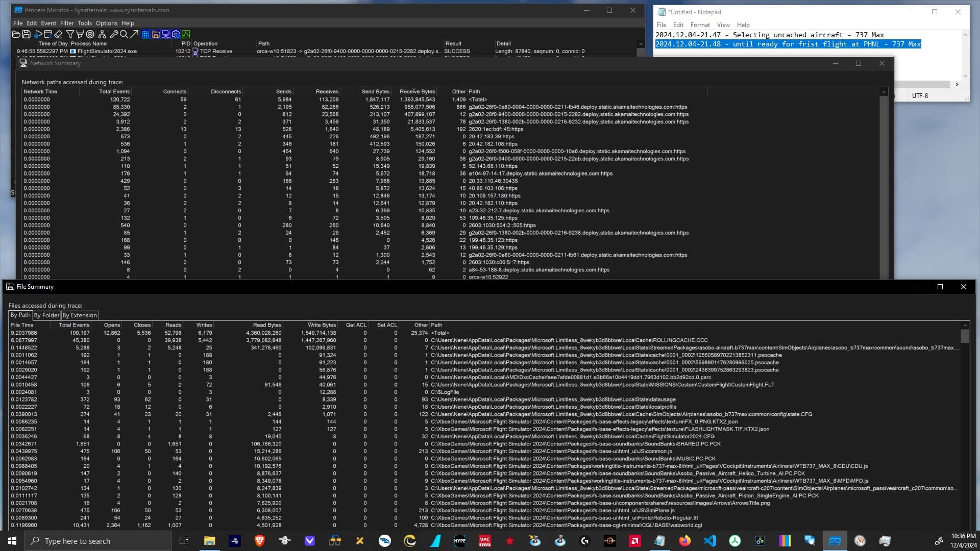Screen dimensions: 980x551
Task: Open File Explorer from the taskbar
Action: [209, 541]
